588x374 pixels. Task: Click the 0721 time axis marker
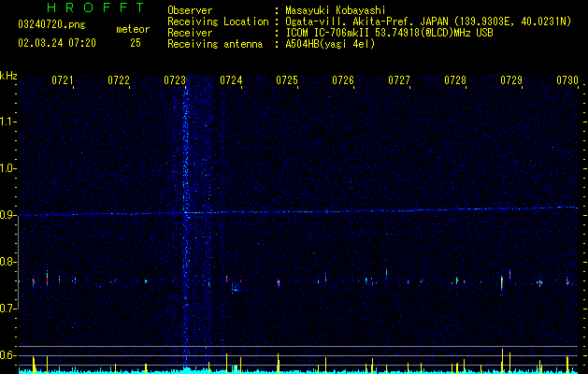(63, 79)
